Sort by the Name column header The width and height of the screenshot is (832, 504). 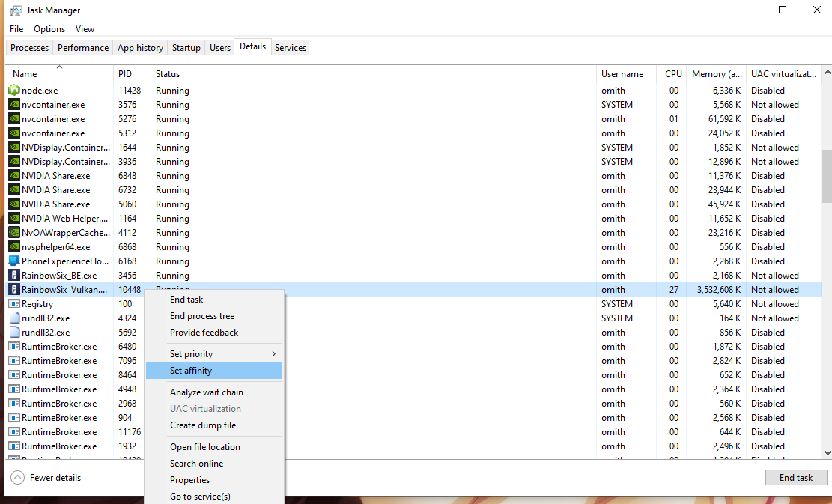(x=59, y=73)
